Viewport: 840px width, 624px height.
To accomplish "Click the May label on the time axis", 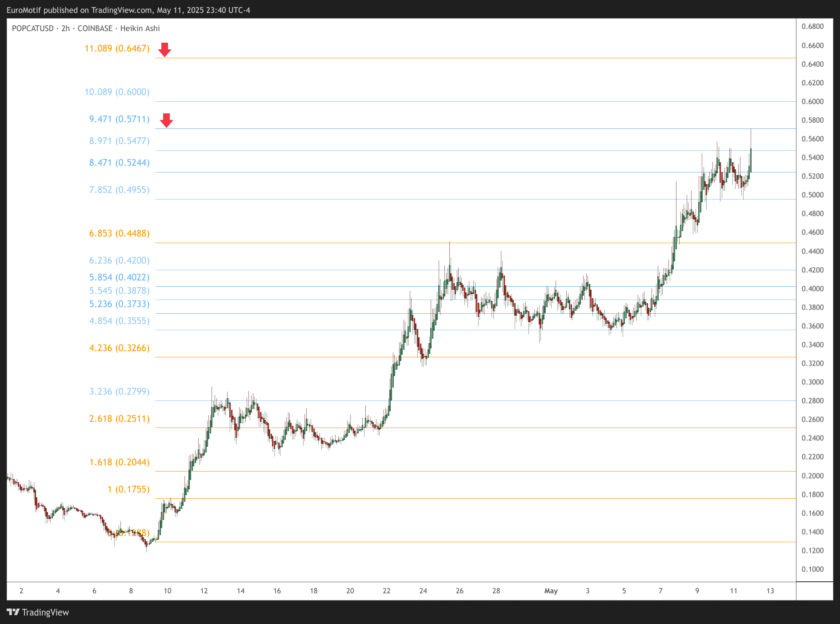I will 551,591.
